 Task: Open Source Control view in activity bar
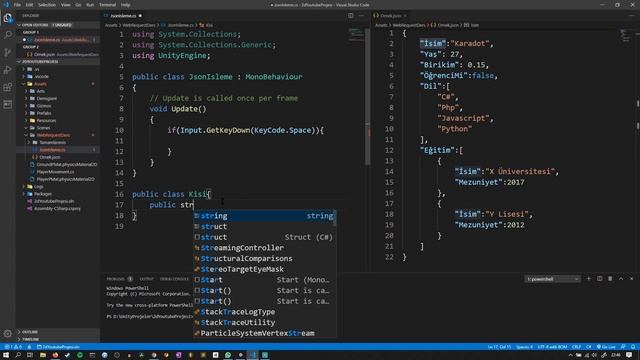[x=8, y=52]
